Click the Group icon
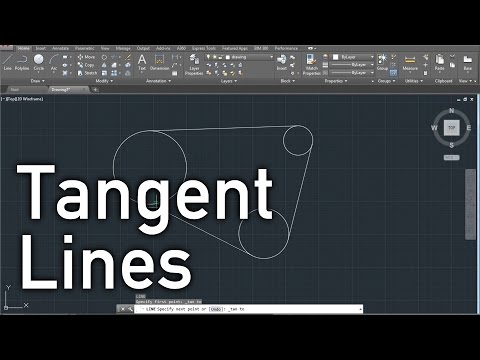 [382, 62]
